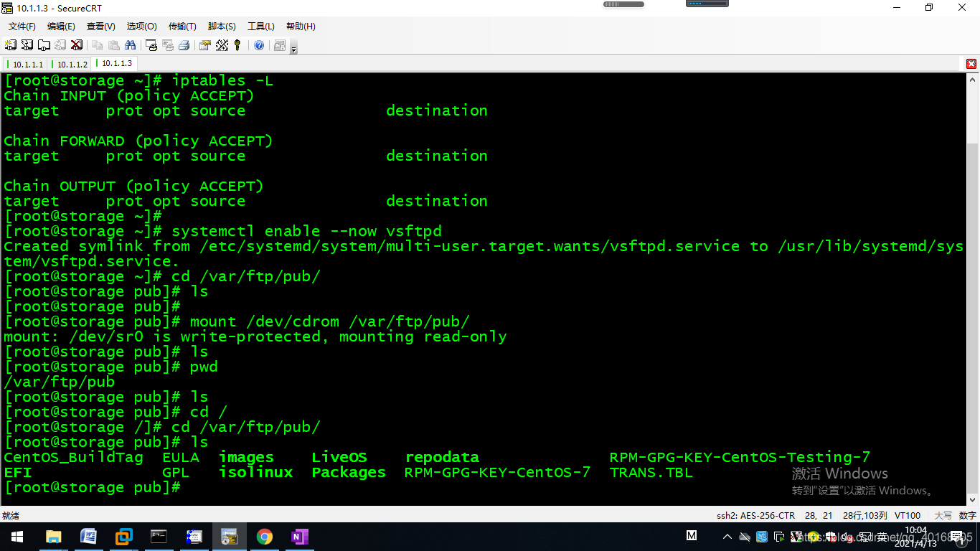Click the '数字' num lock indicator
This screenshot has height=551, width=980.
coord(967,515)
